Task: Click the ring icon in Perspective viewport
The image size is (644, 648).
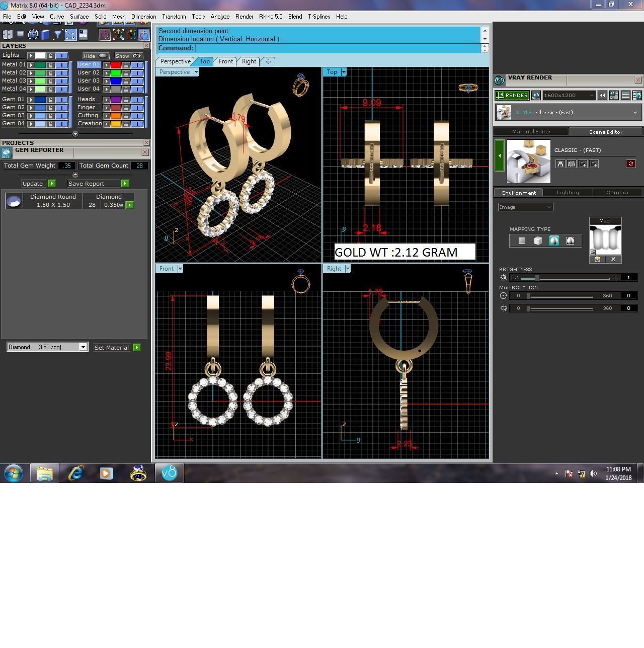Action: 300,86
